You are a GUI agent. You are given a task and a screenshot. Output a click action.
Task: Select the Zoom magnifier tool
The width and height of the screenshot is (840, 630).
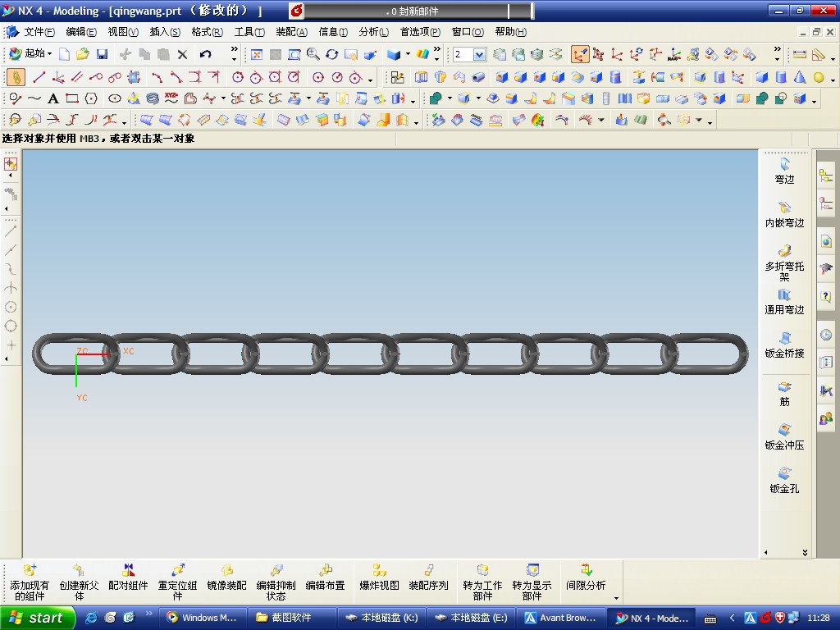313,54
